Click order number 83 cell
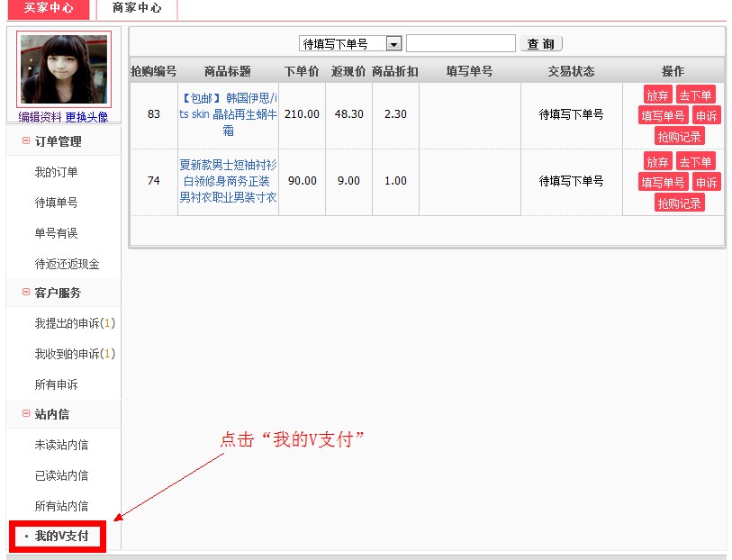The image size is (732, 560). tap(154, 114)
